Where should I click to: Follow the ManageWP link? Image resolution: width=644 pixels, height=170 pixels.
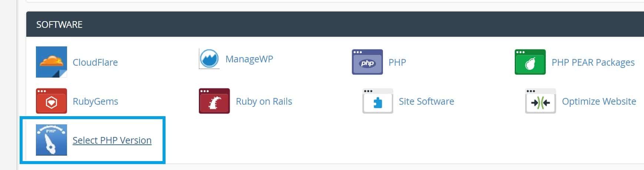(249, 59)
